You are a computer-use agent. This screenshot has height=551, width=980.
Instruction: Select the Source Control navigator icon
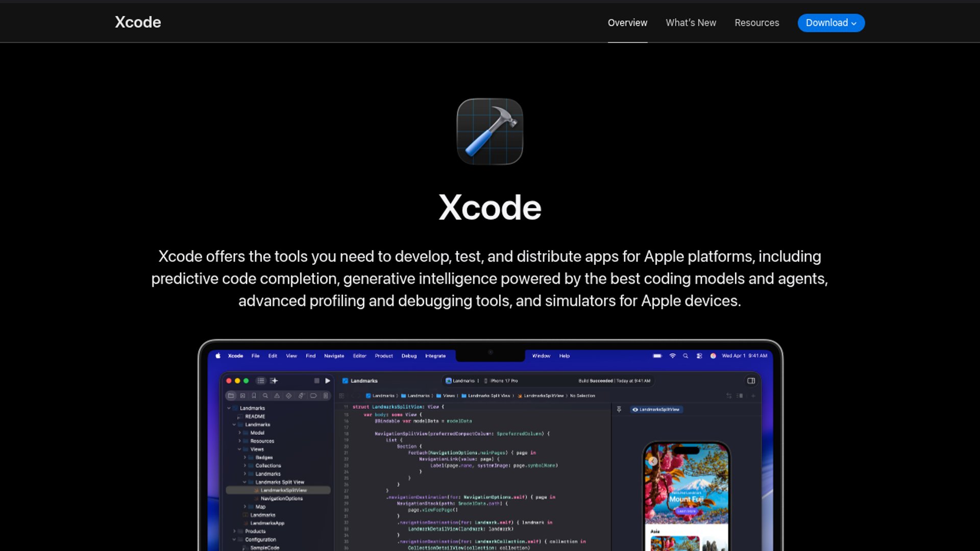coord(242,395)
